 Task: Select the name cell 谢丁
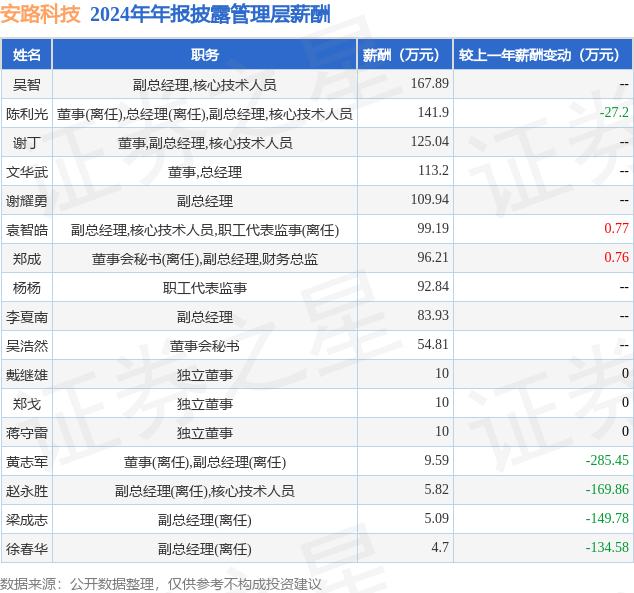[27, 143]
